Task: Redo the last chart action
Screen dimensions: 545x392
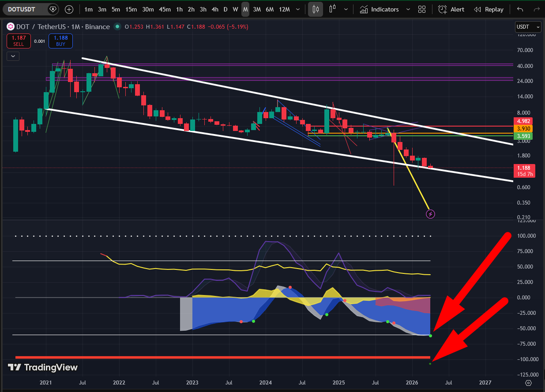Action: point(536,9)
